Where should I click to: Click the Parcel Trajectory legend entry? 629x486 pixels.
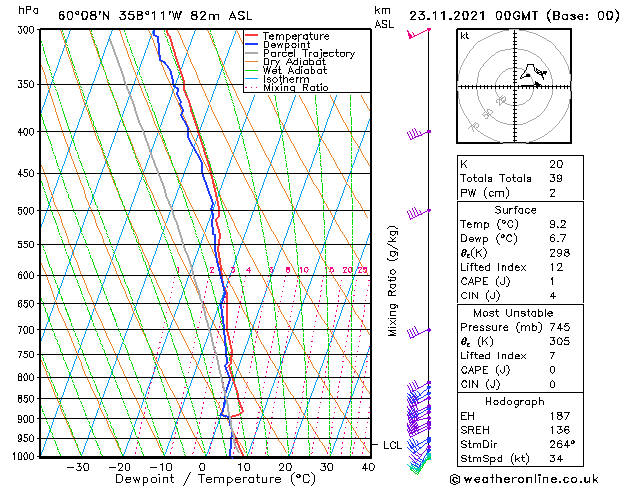click(300, 53)
